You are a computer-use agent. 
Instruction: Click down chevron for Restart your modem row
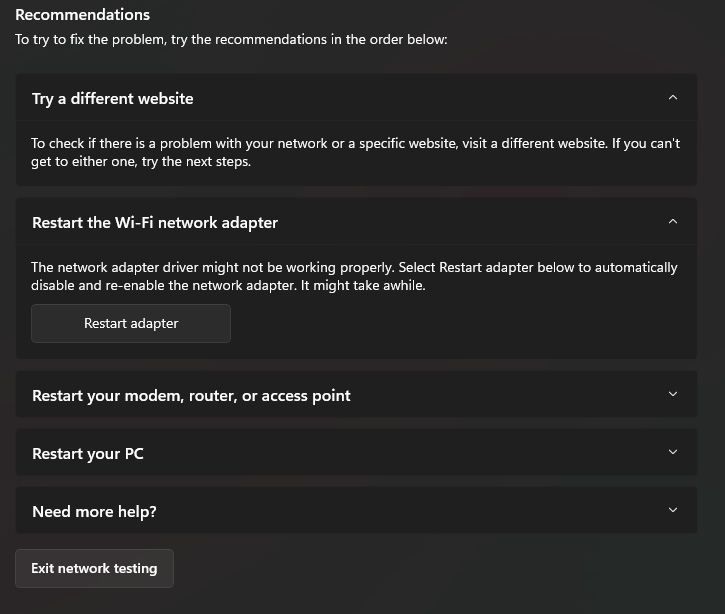coord(672,395)
